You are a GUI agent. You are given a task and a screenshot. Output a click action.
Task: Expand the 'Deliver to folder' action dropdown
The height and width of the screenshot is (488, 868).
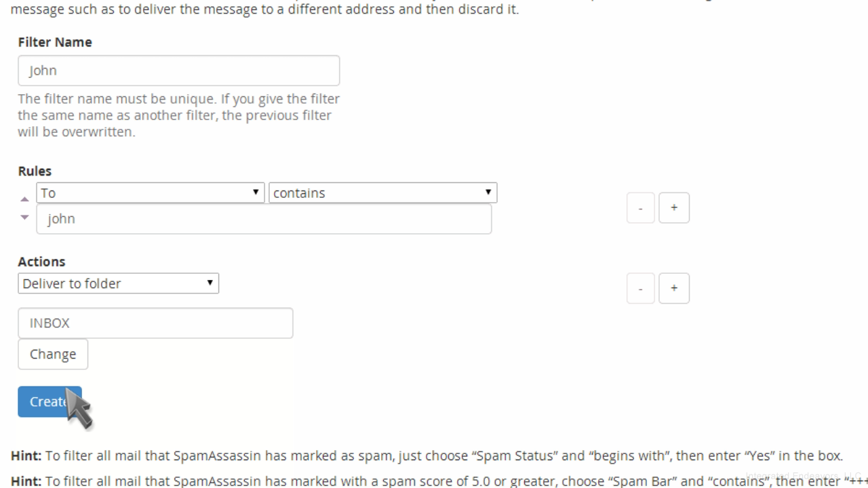tap(118, 283)
